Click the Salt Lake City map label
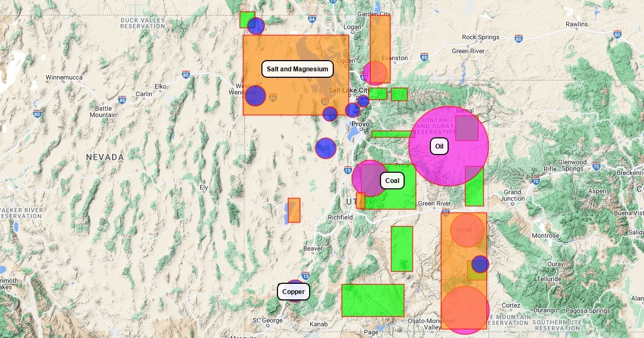644x338 pixels. click(348, 90)
